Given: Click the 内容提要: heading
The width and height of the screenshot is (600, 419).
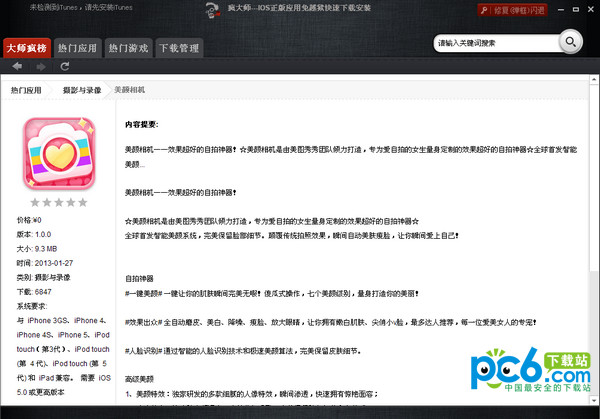Looking at the screenshot, I should [142, 125].
